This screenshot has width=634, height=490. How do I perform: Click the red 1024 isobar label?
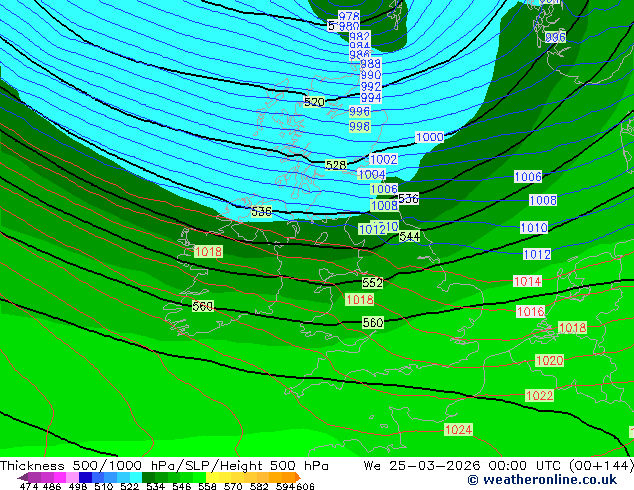tap(458, 429)
